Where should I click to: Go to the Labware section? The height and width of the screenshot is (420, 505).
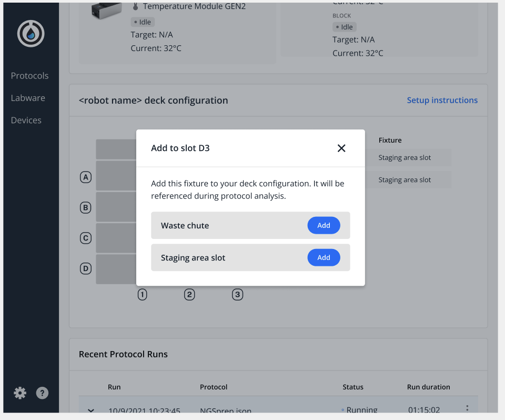tap(28, 97)
